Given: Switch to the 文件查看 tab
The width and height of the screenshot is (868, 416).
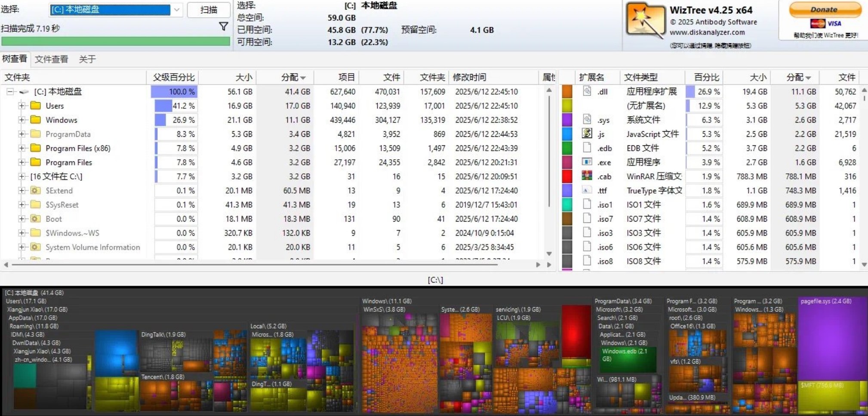Looking at the screenshot, I should coord(51,59).
